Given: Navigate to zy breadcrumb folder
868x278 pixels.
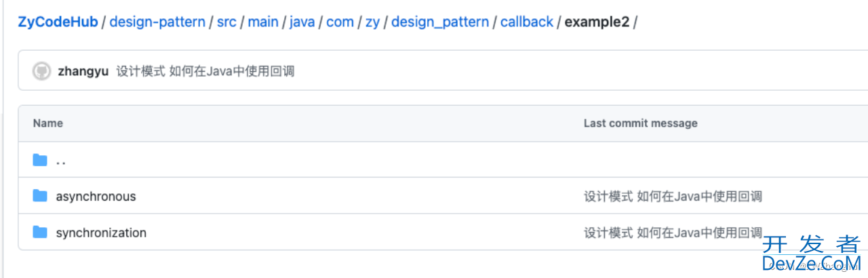Looking at the screenshot, I should point(372,22).
